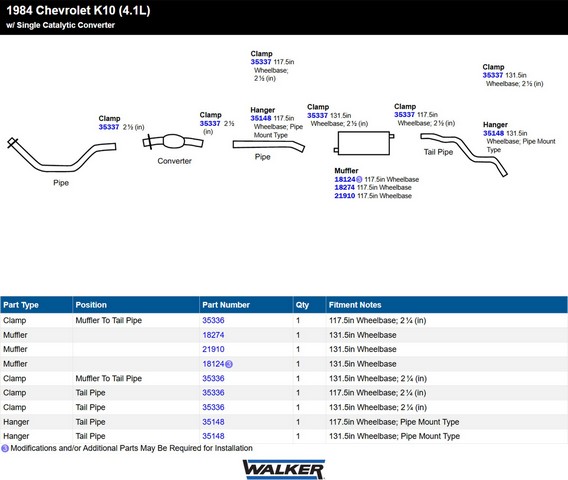
Task: Open 35336 for Tail Pipe clamp 117.5in
Action: [213, 393]
